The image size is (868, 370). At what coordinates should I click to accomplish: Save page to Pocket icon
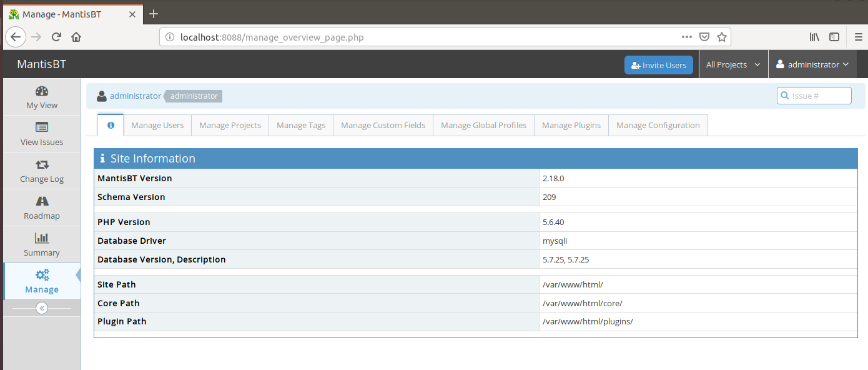[x=704, y=37]
